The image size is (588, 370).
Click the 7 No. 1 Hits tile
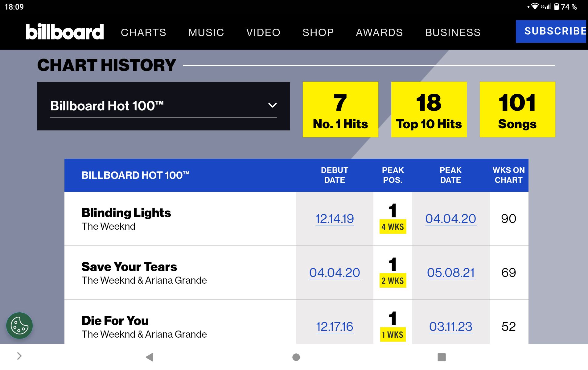(340, 109)
